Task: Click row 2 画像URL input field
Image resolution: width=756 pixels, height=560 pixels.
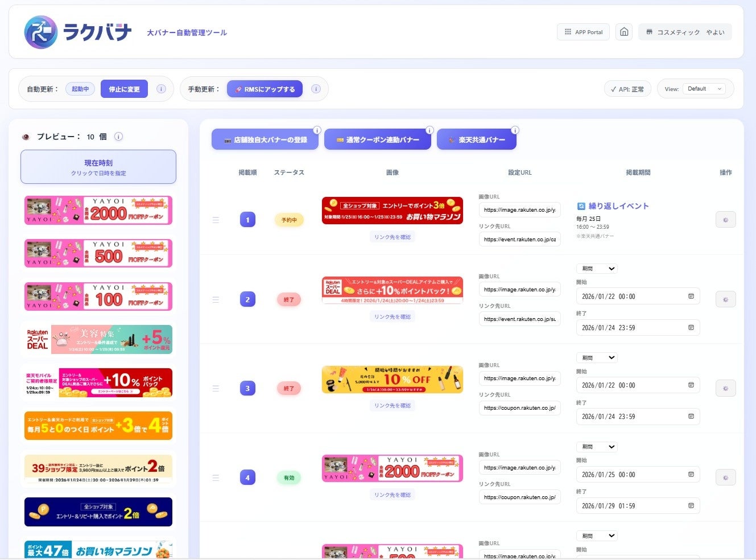Action: tap(519, 290)
